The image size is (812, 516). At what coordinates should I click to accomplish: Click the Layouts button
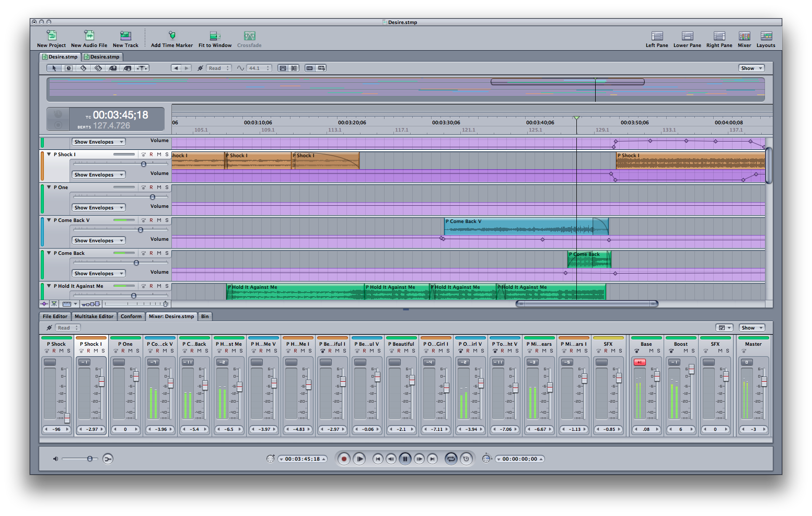pyautogui.click(x=765, y=36)
